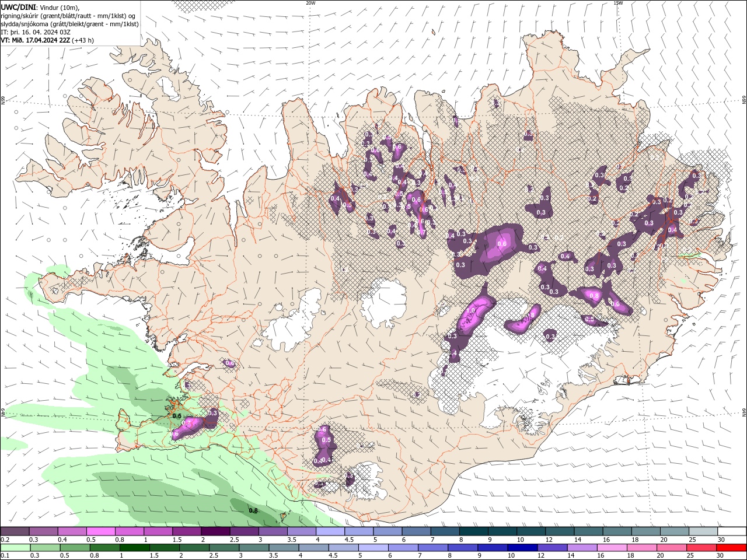This screenshot has height=560, width=747.
Task: Click the "25" label beneath the light grey snow swatch
Action: (x=693, y=540)
